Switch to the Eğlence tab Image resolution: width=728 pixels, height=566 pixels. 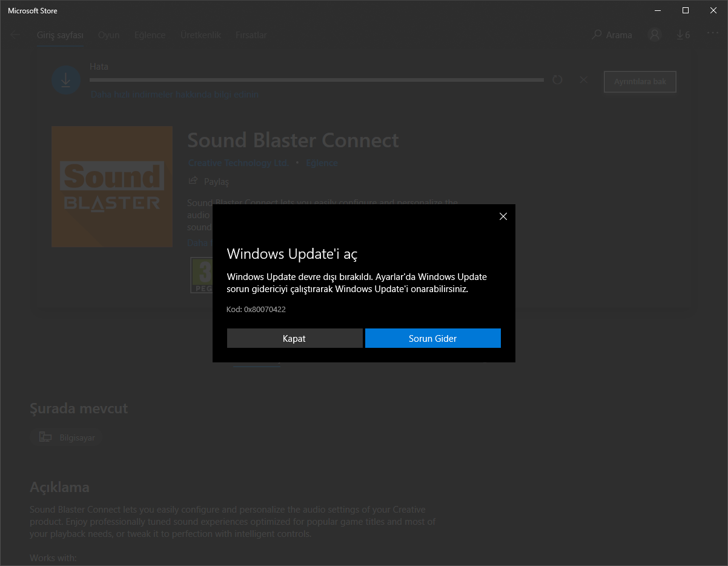click(150, 35)
